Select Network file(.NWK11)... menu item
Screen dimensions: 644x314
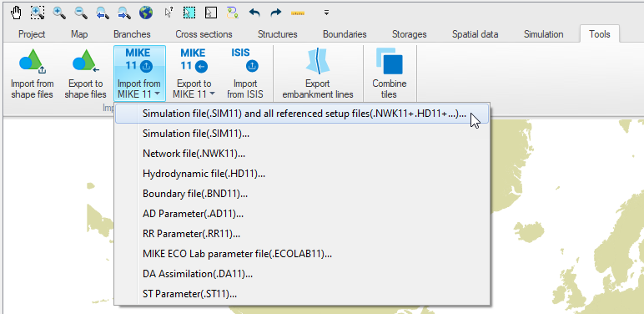tap(302, 154)
